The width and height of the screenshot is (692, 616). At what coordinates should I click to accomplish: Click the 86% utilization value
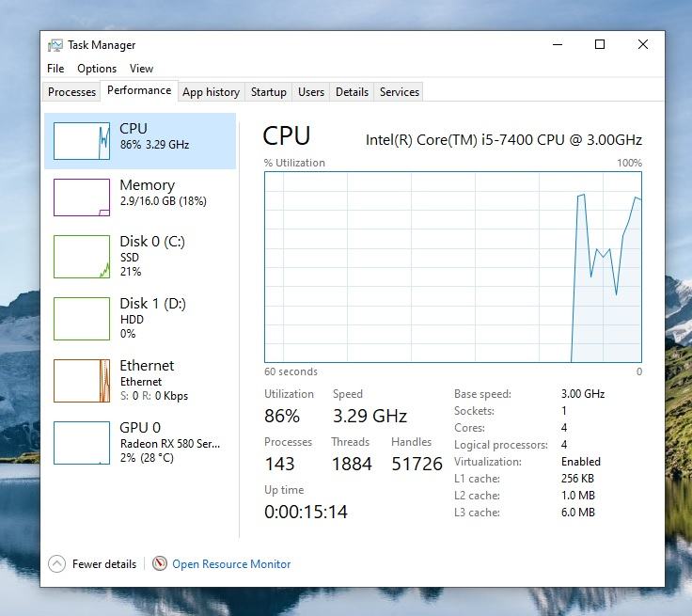tap(282, 416)
